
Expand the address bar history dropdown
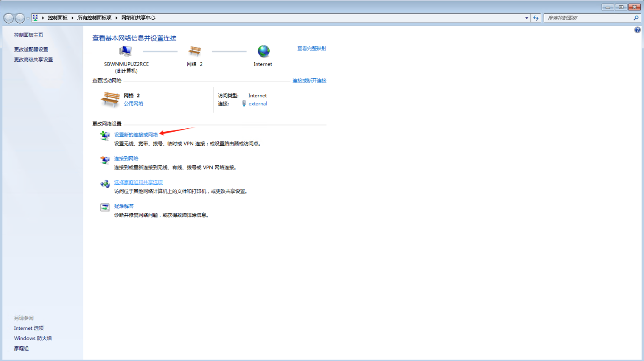(x=527, y=18)
